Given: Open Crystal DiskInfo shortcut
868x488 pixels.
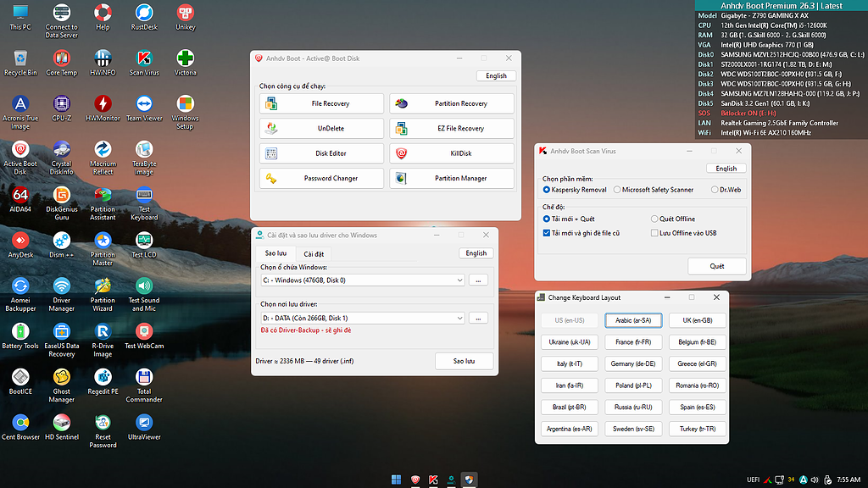Looking at the screenshot, I should tap(61, 158).
